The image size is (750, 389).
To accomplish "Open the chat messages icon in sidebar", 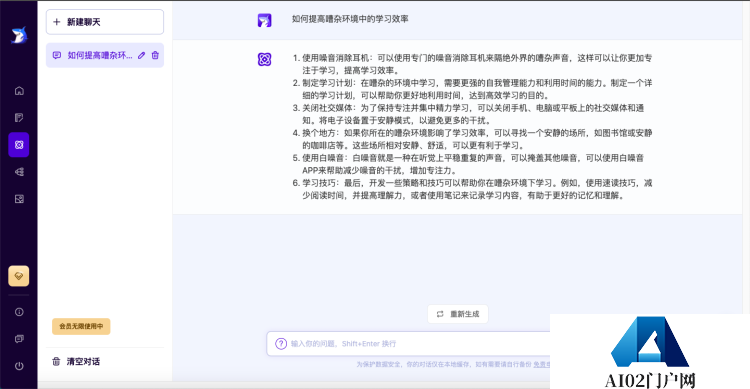I will tap(19, 339).
